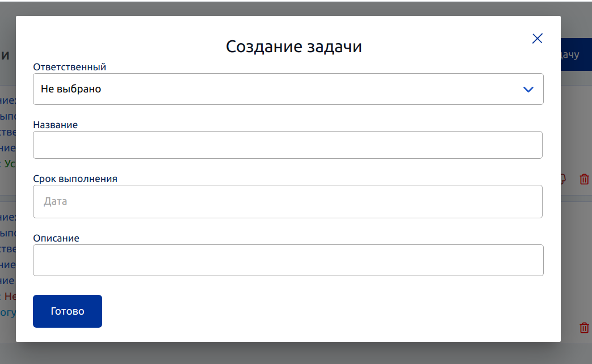
Task: Click the red Не status text at left
Action: point(10,297)
